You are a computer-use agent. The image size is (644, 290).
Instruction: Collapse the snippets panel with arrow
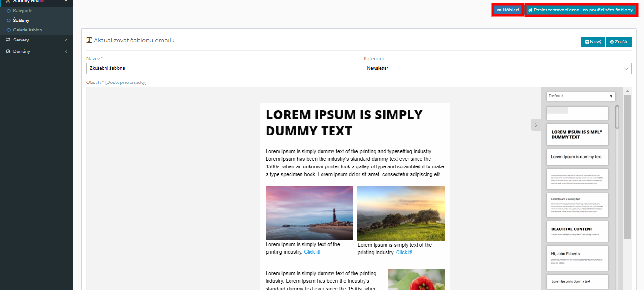[x=536, y=124]
